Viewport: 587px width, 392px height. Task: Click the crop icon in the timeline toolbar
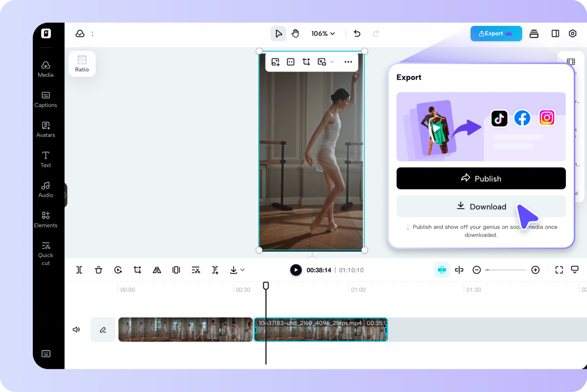(137, 270)
